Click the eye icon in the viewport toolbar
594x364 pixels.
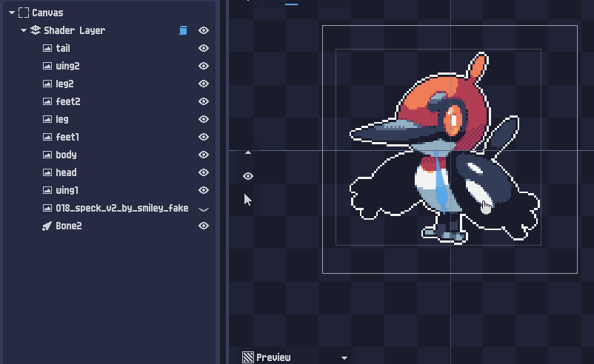click(248, 176)
